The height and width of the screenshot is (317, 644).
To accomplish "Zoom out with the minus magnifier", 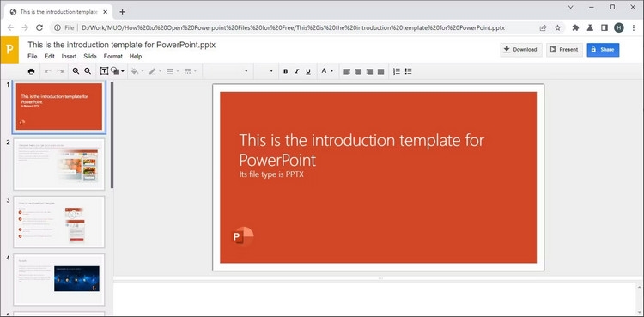I will [x=88, y=71].
